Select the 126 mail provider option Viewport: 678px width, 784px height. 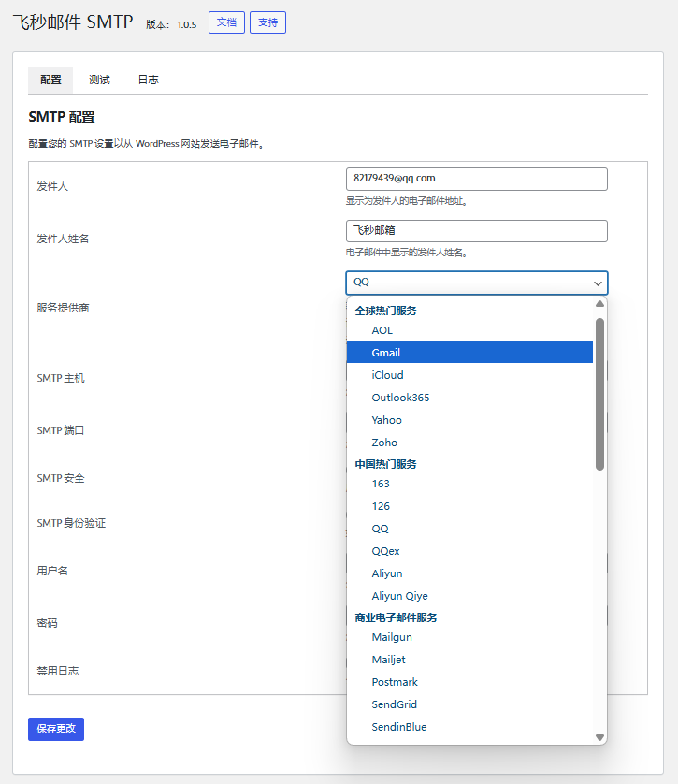point(469,506)
